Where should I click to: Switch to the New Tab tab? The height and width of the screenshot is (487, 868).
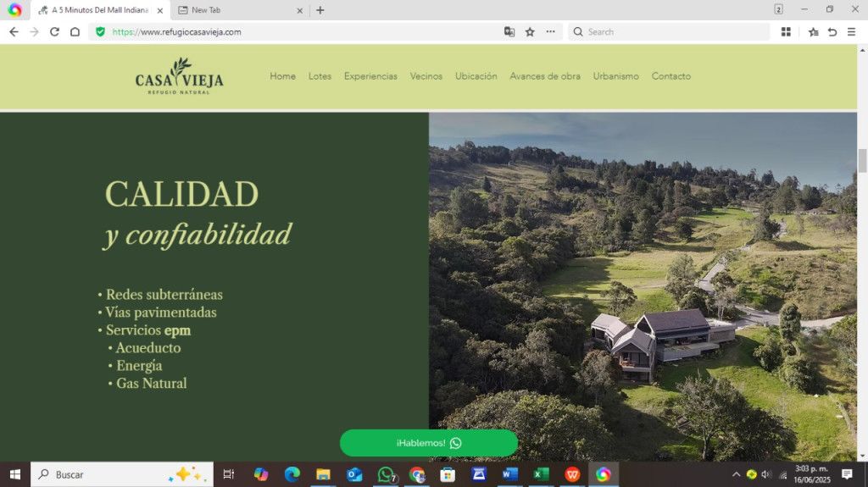point(239,10)
